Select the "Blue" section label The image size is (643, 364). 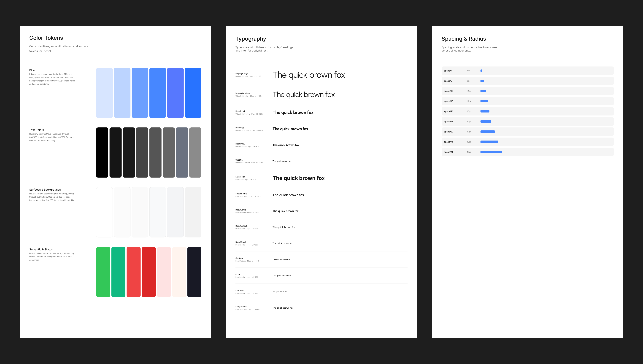[32, 70]
